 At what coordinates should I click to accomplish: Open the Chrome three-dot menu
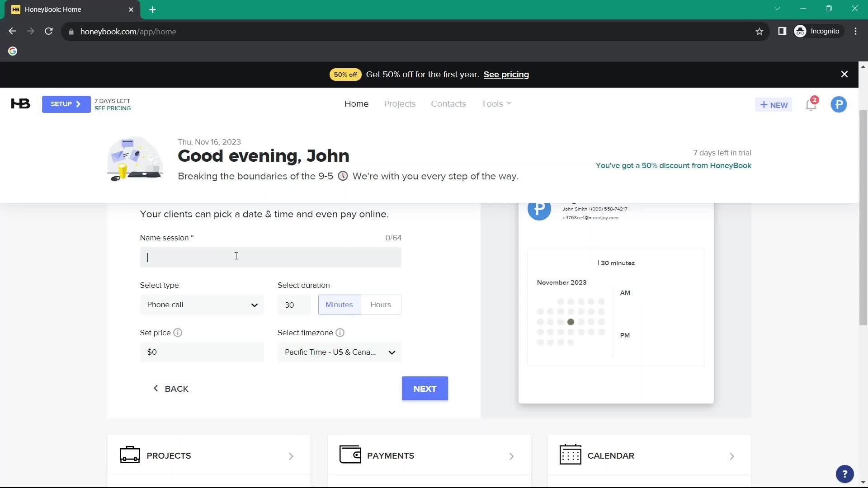click(x=855, y=31)
